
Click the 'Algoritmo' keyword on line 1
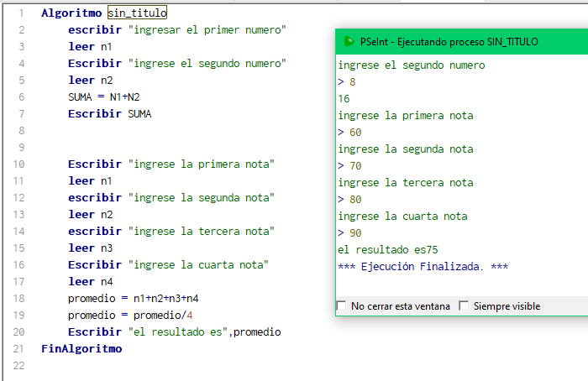71,13
